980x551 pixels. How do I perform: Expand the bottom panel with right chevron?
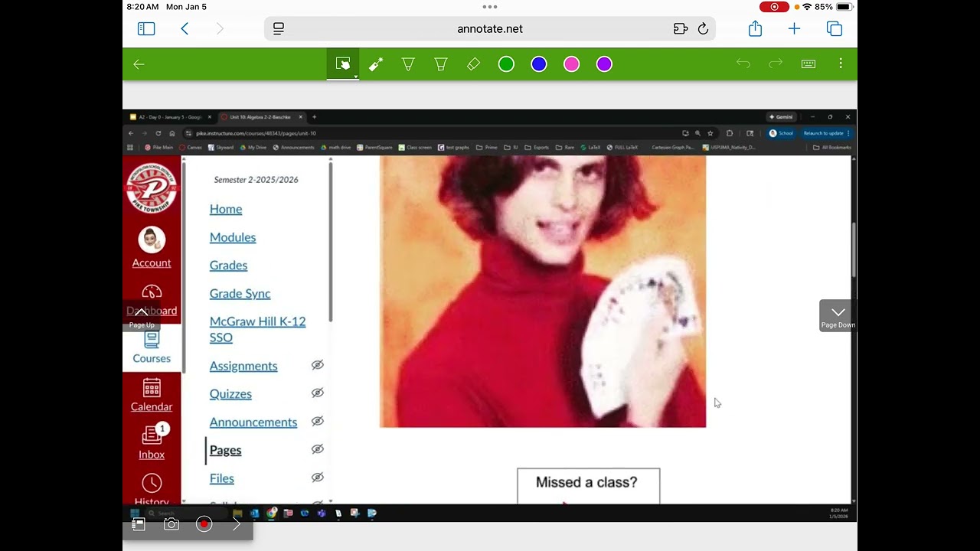[237, 524]
